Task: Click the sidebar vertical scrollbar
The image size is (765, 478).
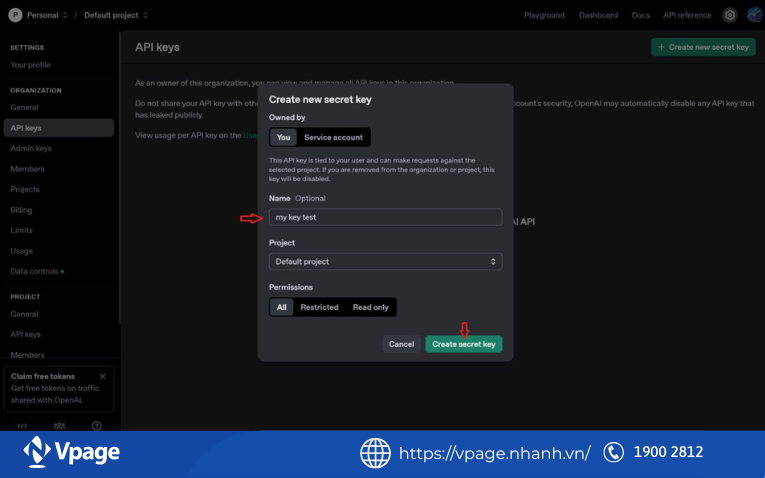Action: coord(119,178)
